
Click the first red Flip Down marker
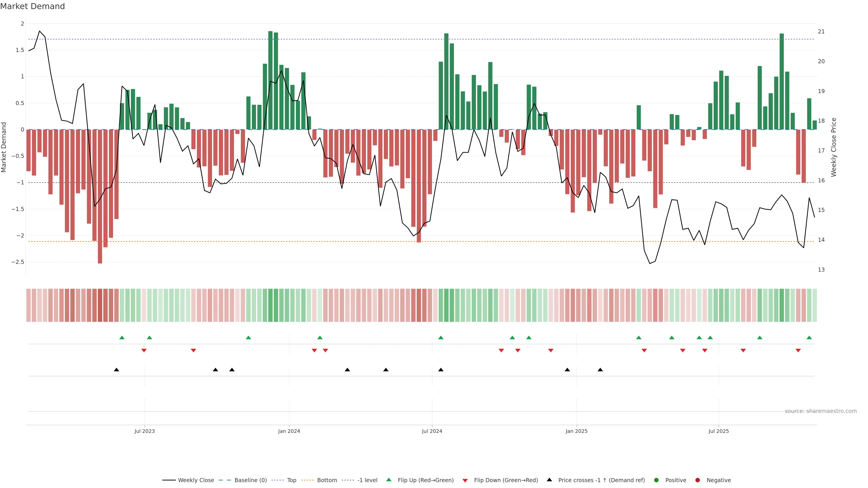coord(144,351)
